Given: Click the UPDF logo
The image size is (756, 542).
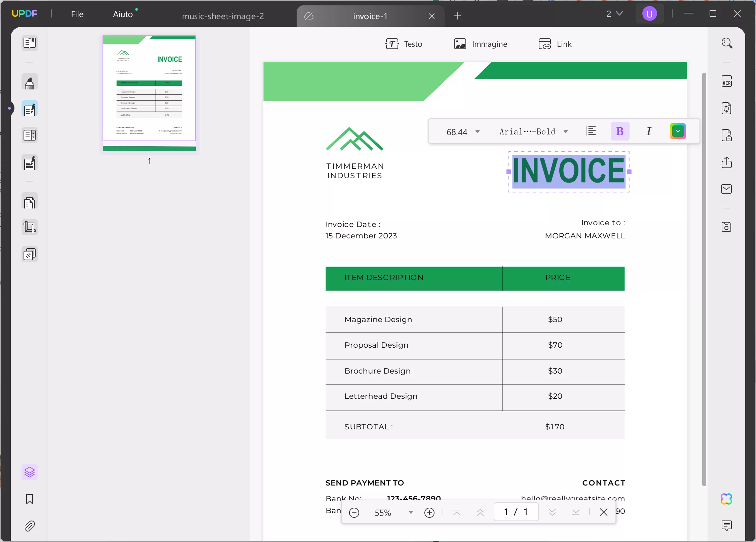Looking at the screenshot, I should (x=25, y=13).
